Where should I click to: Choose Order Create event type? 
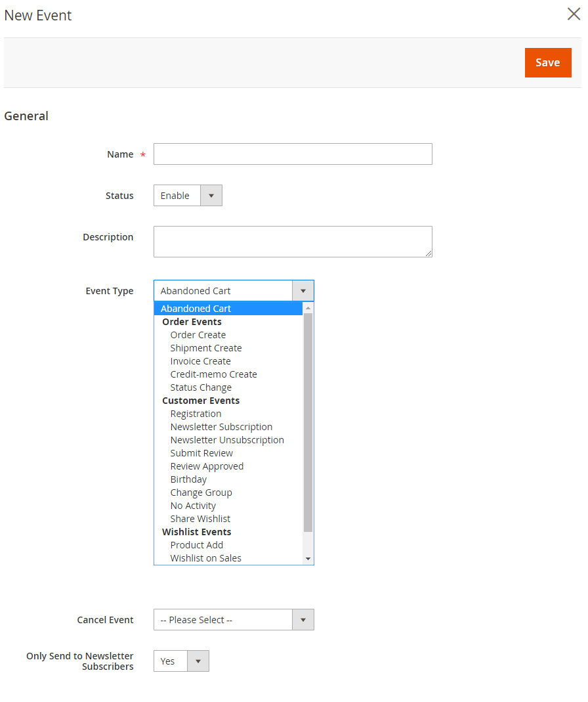tap(198, 335)
